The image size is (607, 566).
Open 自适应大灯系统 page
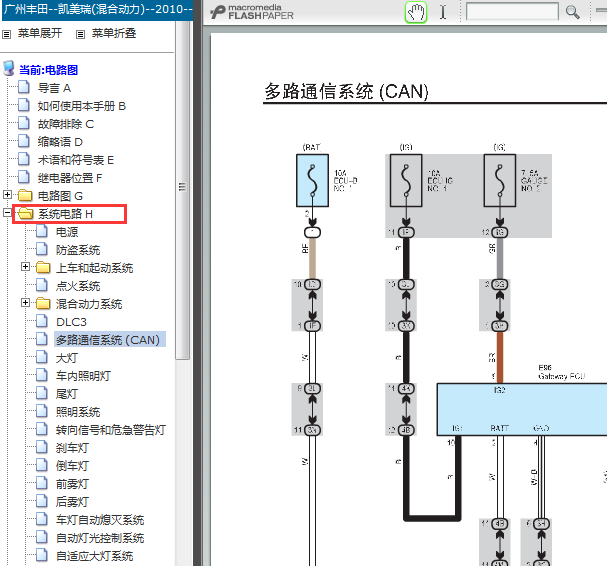pyautogui.click(x=94, y=556)
